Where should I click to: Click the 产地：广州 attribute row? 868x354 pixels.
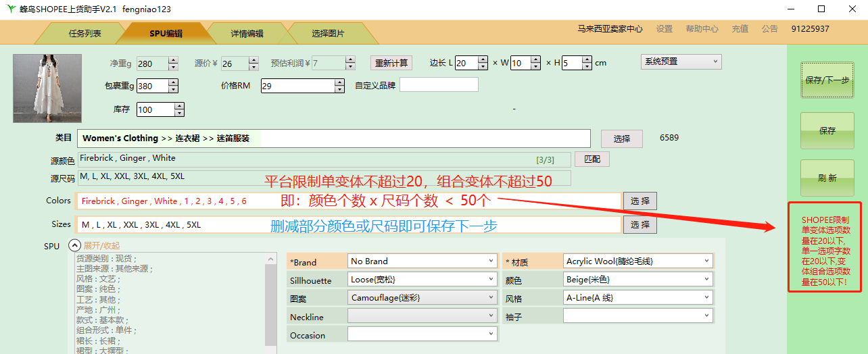pyautogui.click(x=98, y=309)
